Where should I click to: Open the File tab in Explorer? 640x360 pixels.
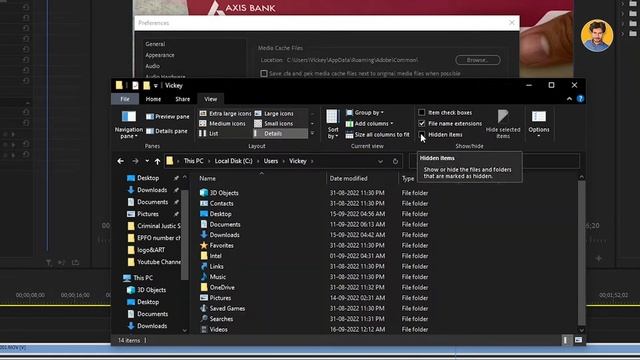125,99
